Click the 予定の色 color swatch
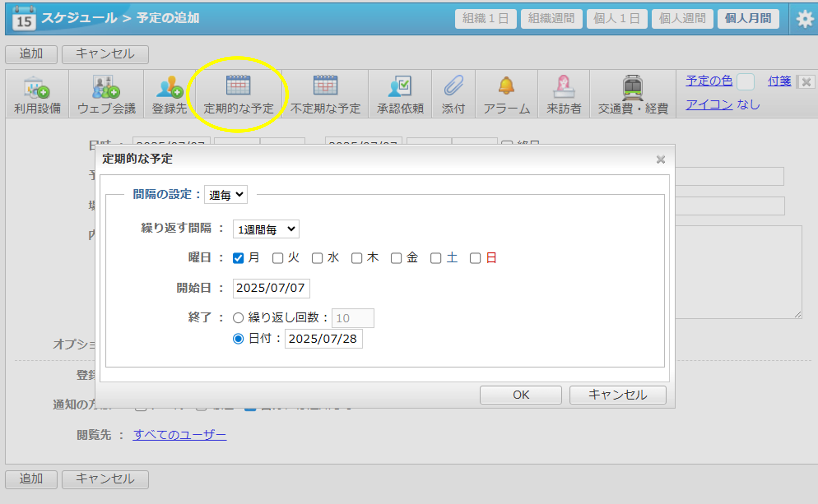 coord(746,81)
